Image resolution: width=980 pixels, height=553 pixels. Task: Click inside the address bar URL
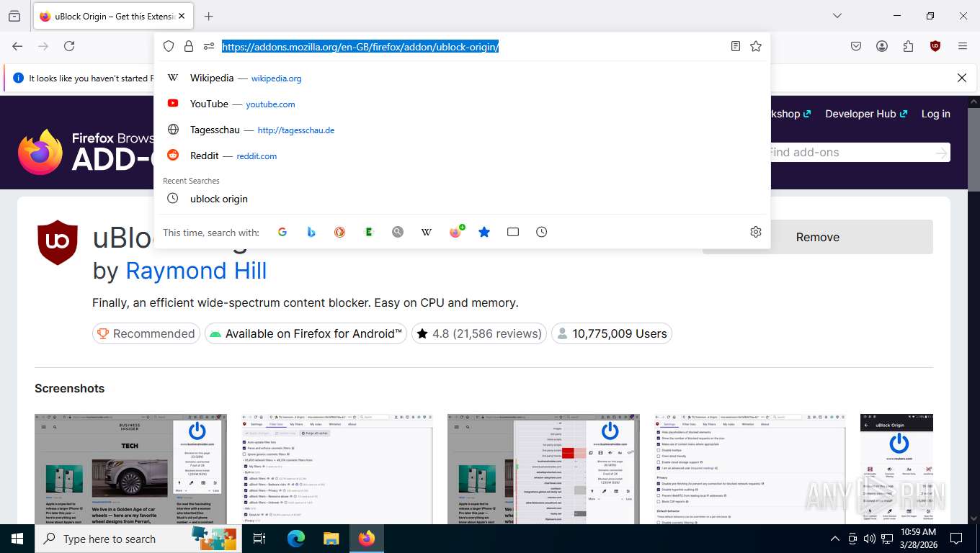pyautogui.click(x=360, y=47)
